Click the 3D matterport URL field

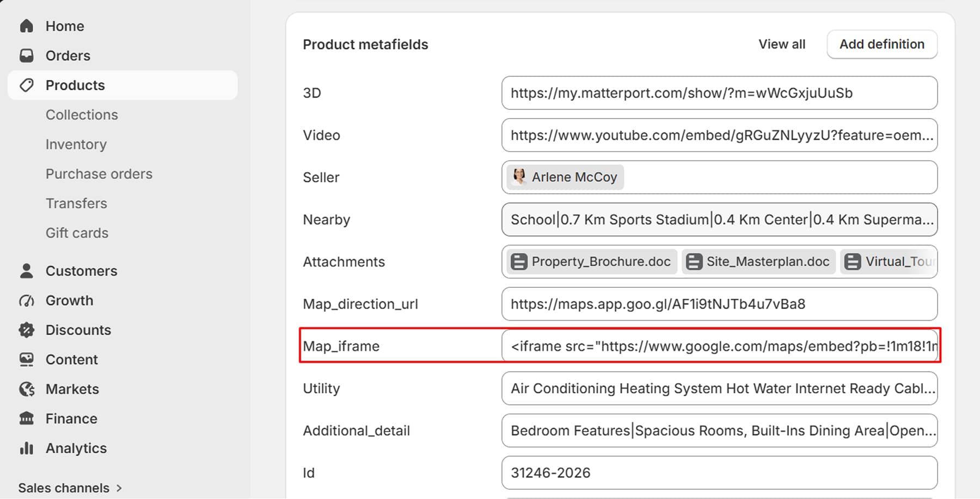[719, 93]
